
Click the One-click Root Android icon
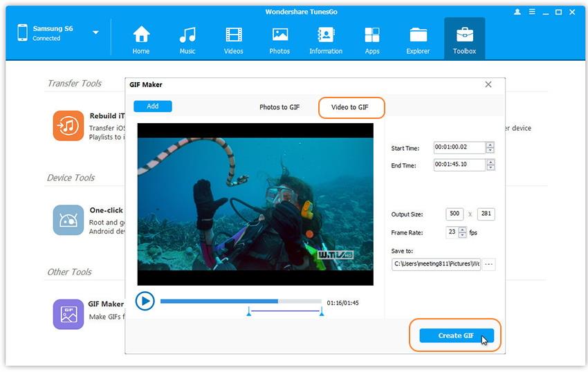(x=68, y=220)
